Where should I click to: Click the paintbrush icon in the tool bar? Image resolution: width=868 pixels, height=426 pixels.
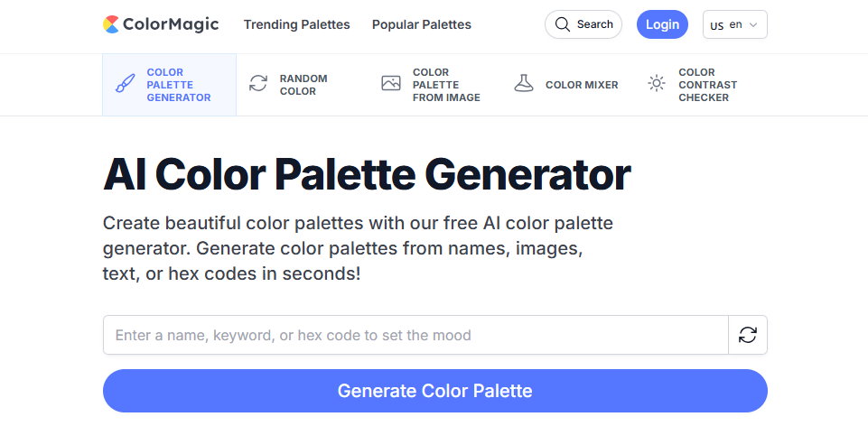(126, 85)
